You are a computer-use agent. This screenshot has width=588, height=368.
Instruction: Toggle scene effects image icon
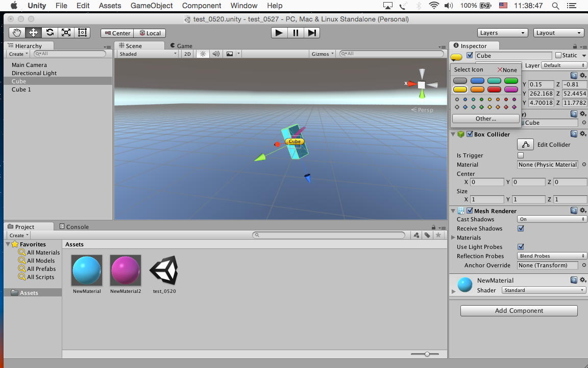coord(230,54)
